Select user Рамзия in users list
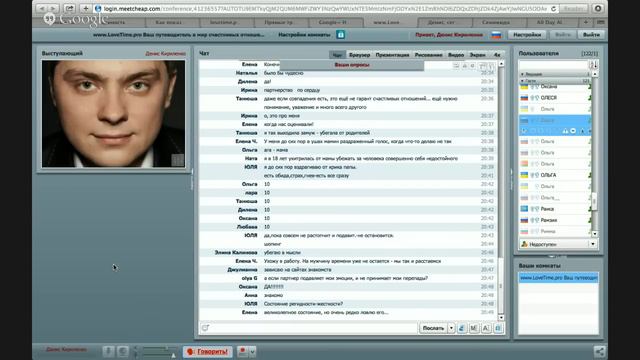This screenshot has height=360, width=640. (555, 220)
